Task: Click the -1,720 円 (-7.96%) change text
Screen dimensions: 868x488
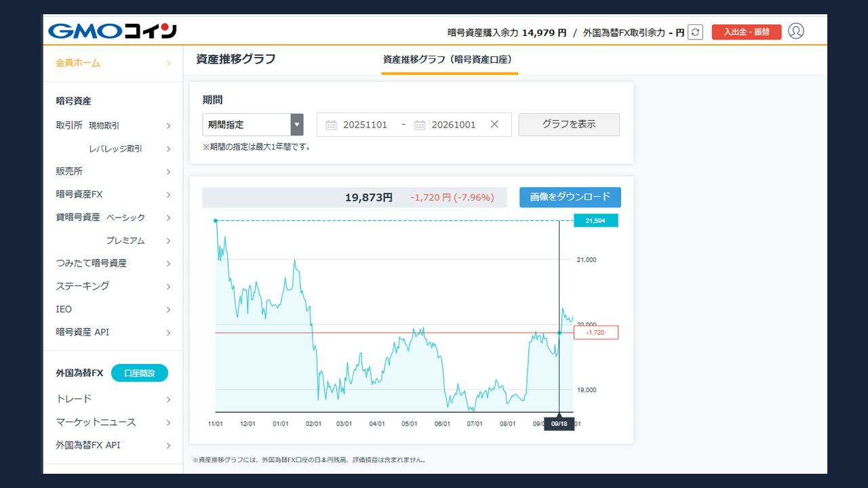Action: coord(452,198)
